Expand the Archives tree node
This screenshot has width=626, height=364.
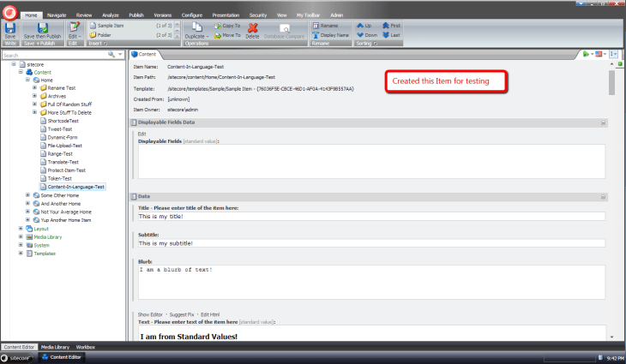coord(34,97)
